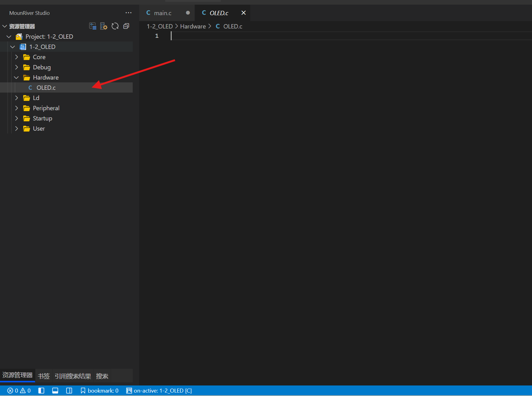Viewport: 532px width, 396px height.
Task: Select the 资源管理器 bottom tab
Action: [x=18, y=375]
